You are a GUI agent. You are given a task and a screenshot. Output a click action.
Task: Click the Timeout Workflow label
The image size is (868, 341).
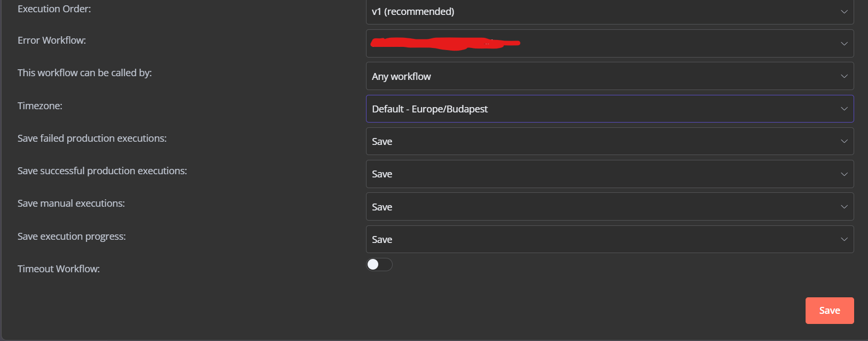point(59,269)
